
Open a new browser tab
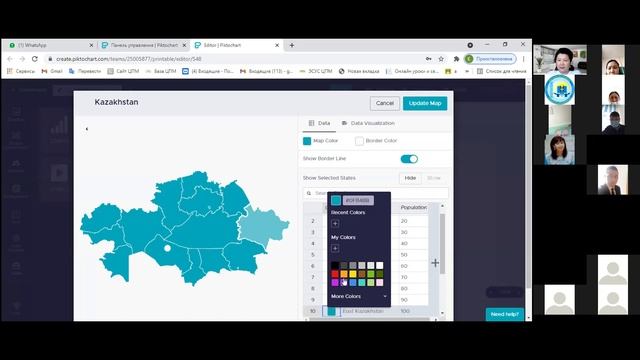tap(291, 45)
